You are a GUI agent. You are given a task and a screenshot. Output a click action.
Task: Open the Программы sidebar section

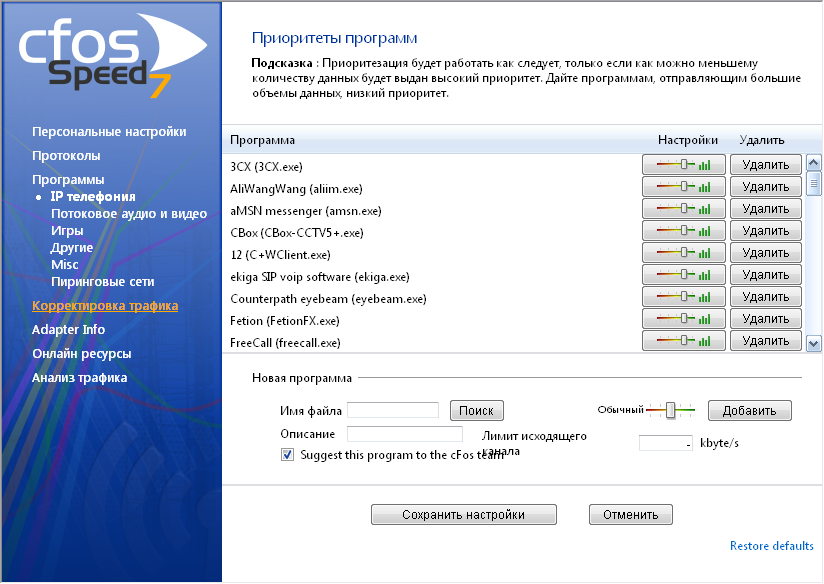click(x=68, y=180)
